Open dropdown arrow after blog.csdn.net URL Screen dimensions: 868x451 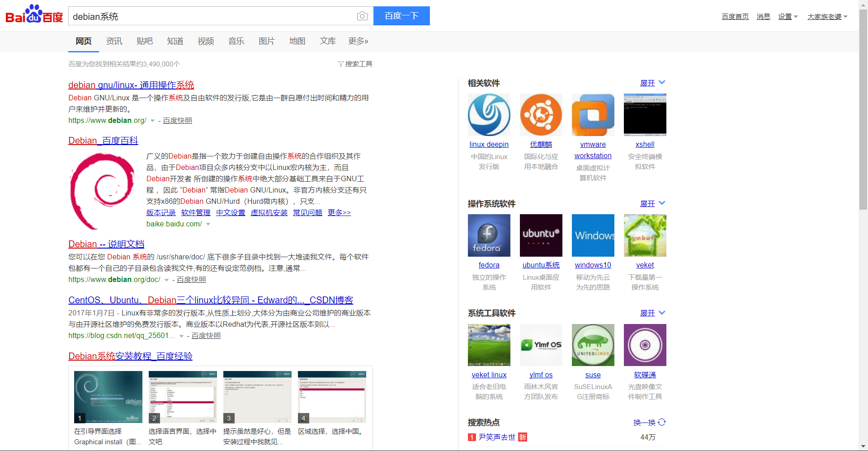(181, 336)
